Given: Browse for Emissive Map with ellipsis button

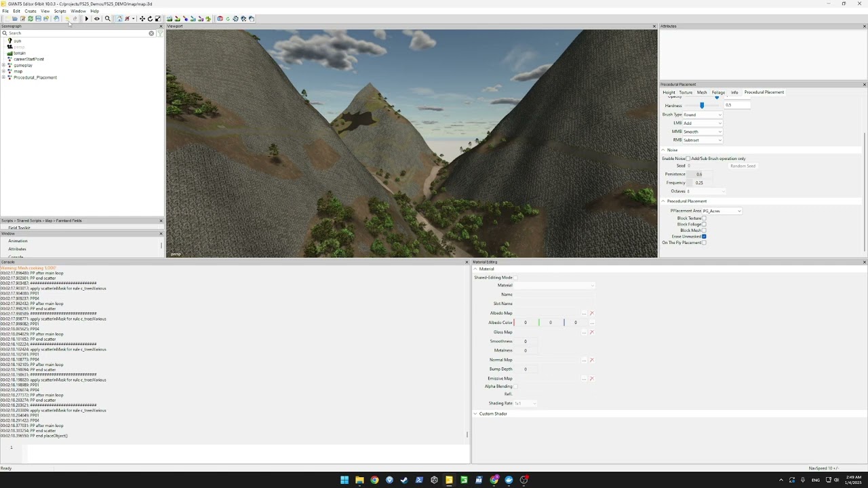Looking at the screenshot, I should tap(584, 379).
